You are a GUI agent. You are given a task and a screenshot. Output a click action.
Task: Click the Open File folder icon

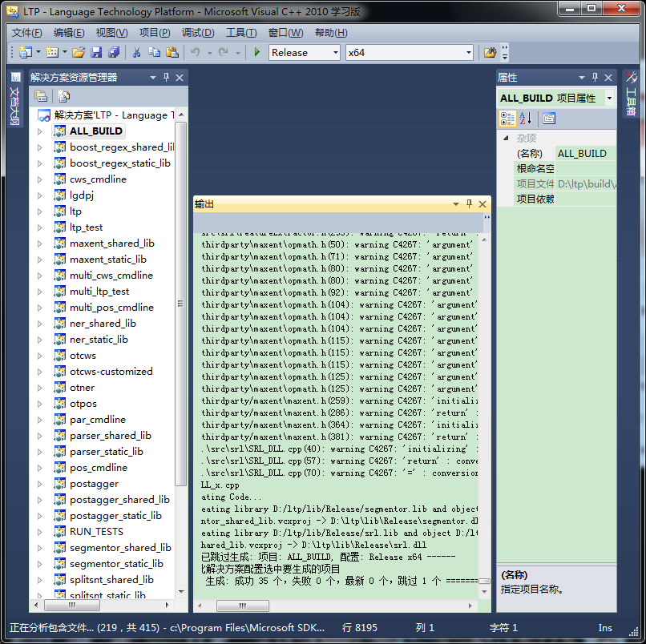click(79, 52)
